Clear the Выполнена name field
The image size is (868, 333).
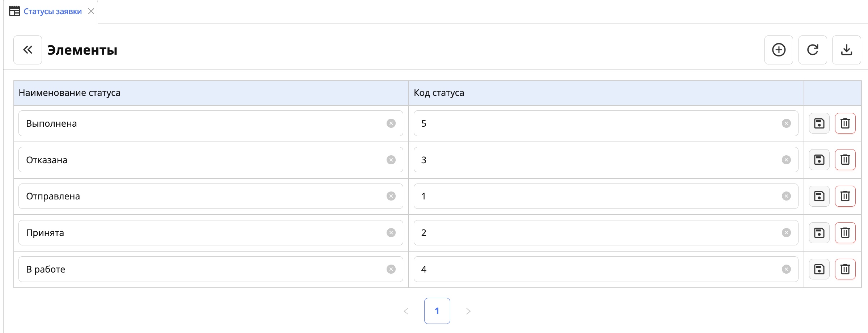tap(391, 123)
